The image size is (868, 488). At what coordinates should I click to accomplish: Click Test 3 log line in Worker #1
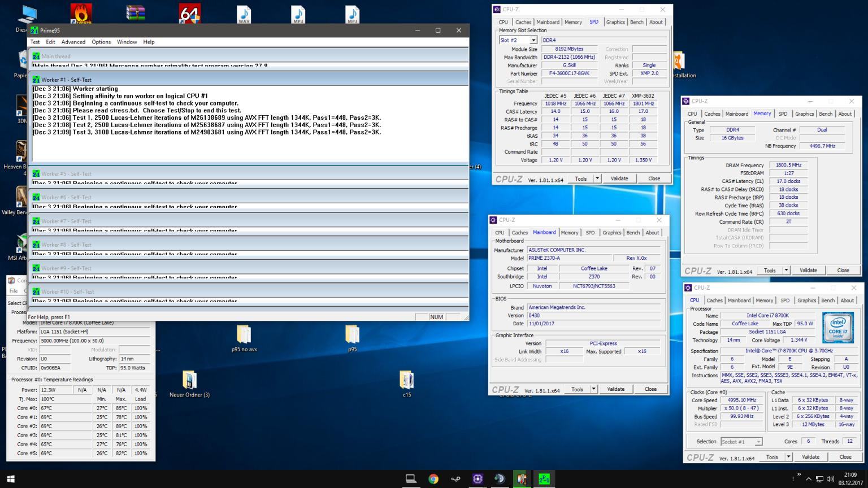click(x=207, y=132)
